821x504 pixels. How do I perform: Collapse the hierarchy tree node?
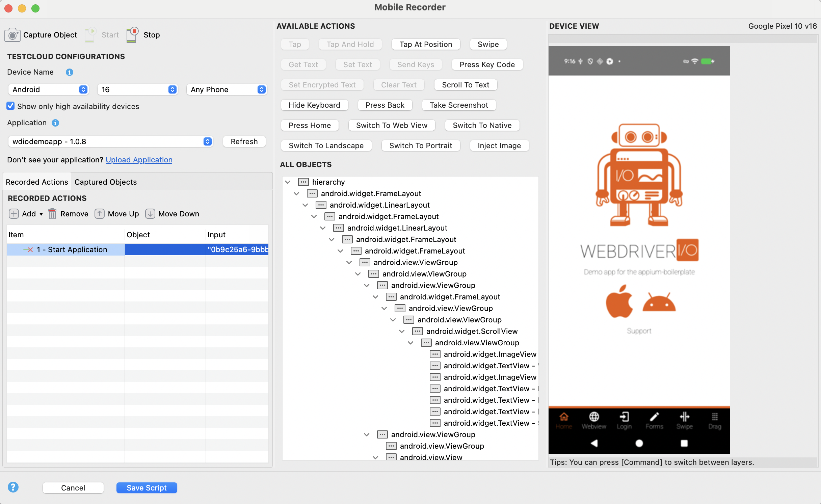(x=288, y=182)
